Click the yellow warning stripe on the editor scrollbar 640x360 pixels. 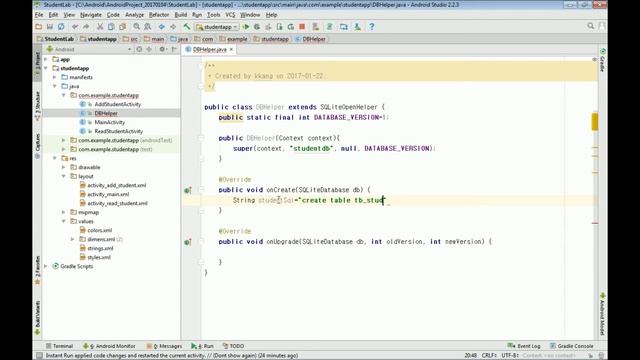point(595,122)
